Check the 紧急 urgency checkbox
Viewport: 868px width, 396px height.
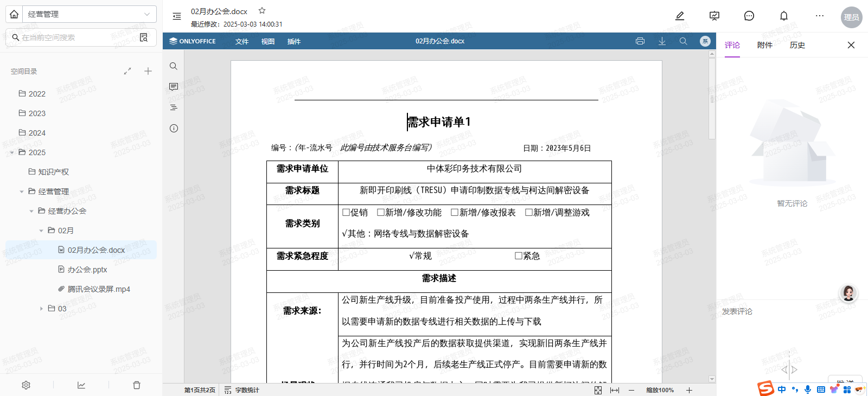(519, 256)
